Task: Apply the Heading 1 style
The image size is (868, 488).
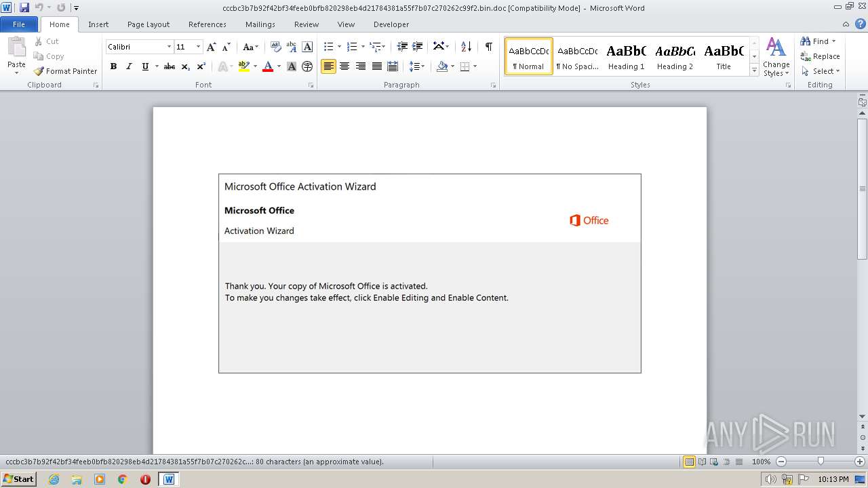Action: [626, 56]
